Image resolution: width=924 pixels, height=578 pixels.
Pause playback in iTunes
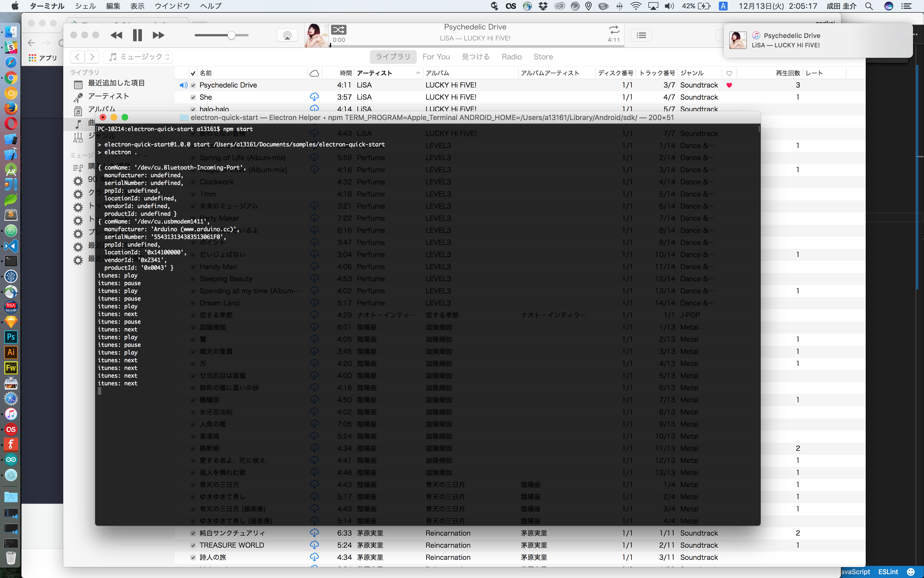pyautogui.click(x=137, y=35)
